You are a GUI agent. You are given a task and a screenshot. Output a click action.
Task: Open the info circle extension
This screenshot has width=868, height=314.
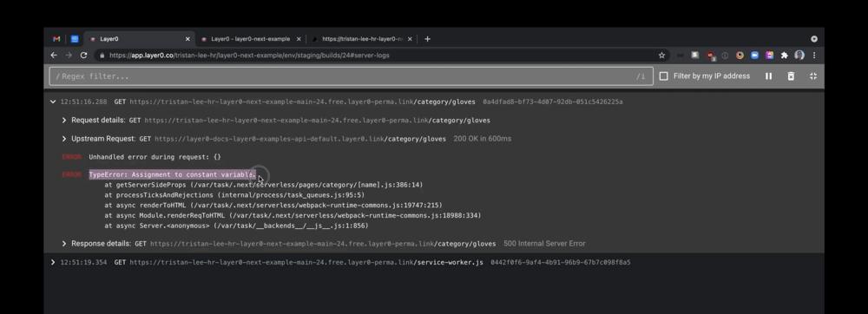pos(725,56)
